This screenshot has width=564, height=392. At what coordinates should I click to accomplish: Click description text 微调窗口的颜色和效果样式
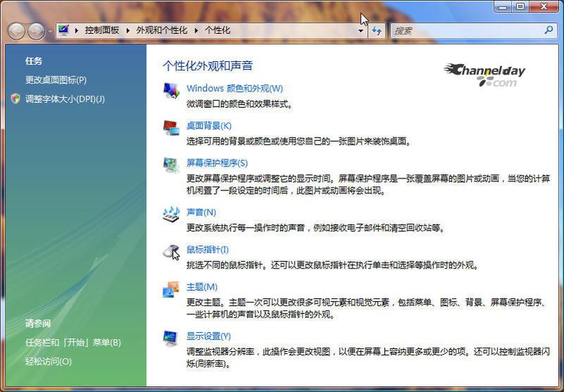240,104
